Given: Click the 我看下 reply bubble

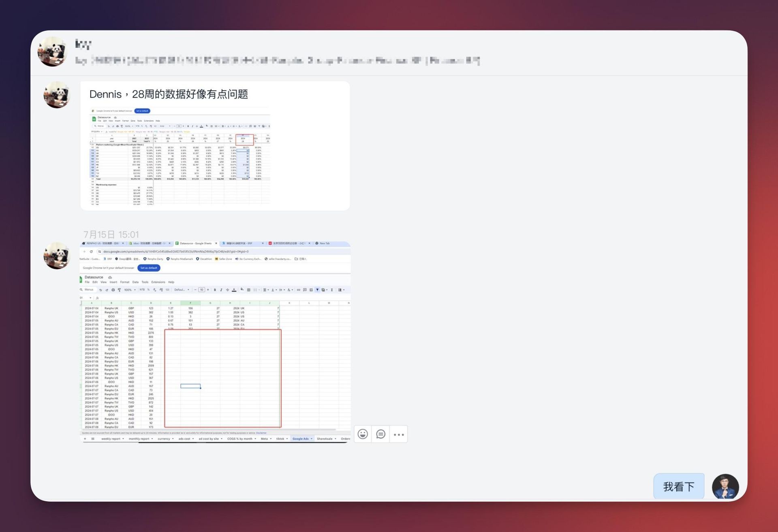Looking at the screenshot, I should click(x=679, y=486).
